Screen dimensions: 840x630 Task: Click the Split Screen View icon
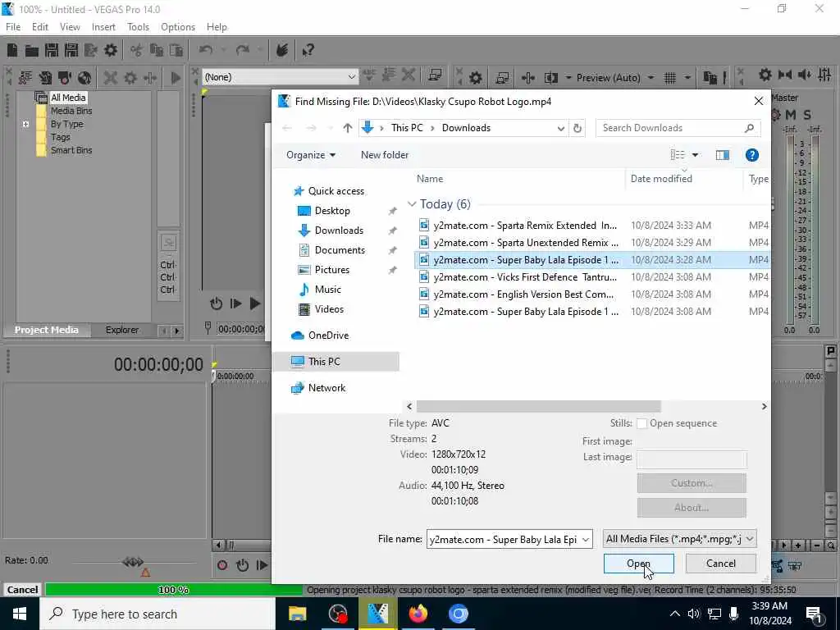551,78
